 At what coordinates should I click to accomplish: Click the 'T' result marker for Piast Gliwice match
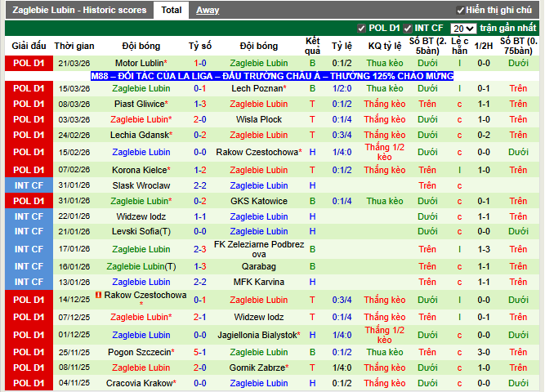pos(312,104)
